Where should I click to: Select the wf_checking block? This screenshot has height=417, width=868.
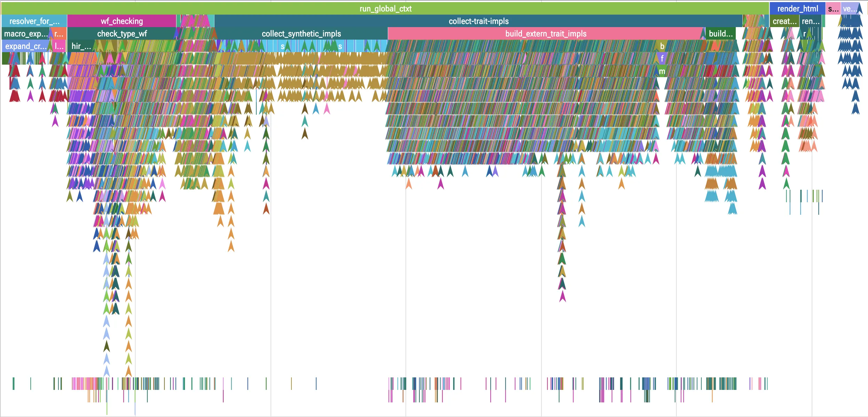[x=122, y=21]
